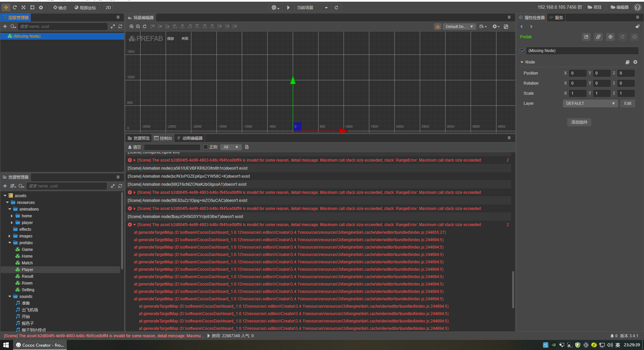The height and width of the screenshot is (350, 644).
Task: Click the console filter input field
Action: pyautogui.click(x=172, y=147)
